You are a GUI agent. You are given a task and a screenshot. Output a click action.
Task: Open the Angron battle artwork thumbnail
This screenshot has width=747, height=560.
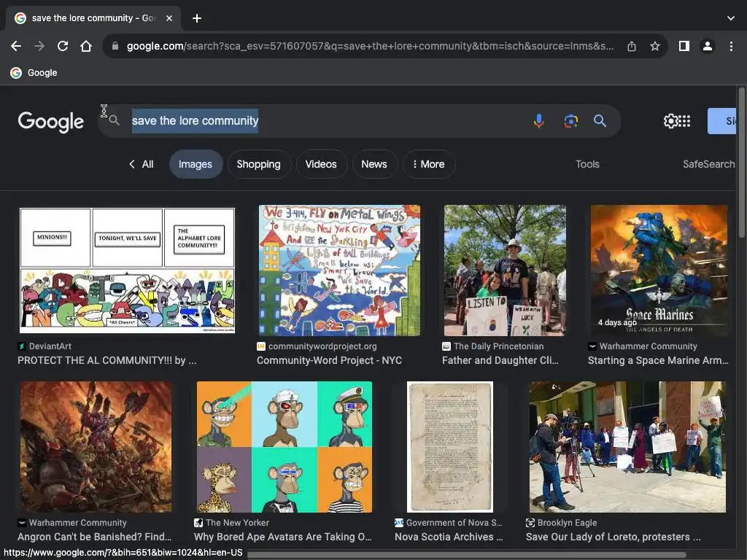[96, 447]
